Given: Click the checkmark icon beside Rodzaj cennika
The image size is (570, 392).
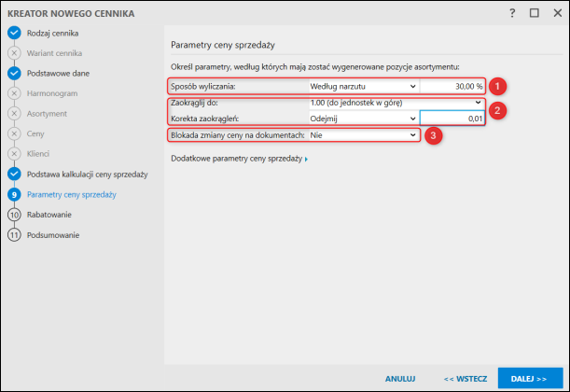Looking at the screenshot, I should (x=14, y=33).
